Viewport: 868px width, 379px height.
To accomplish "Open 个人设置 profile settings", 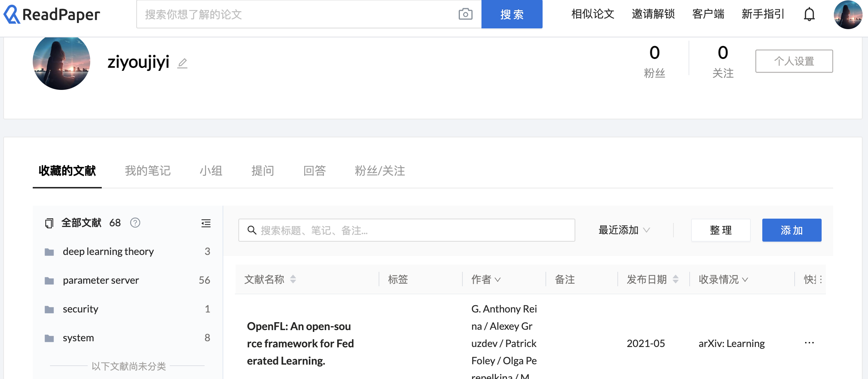I will 794,61.
